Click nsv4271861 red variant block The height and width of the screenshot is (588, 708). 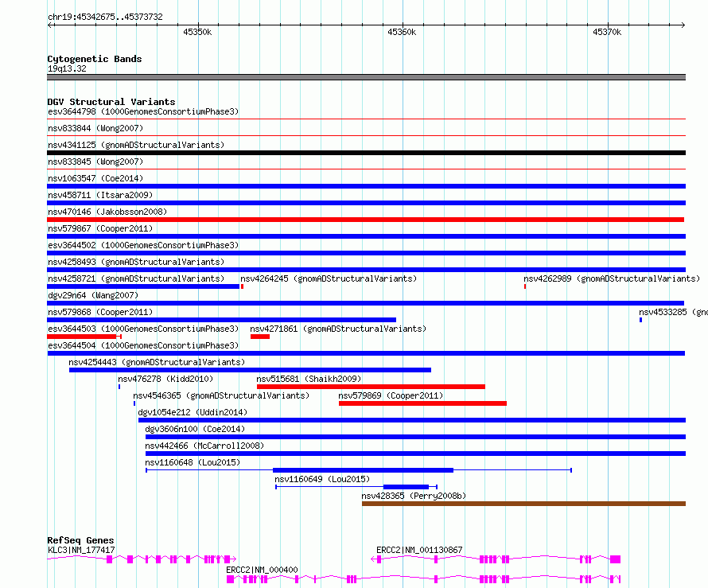[x=260, y=337]
